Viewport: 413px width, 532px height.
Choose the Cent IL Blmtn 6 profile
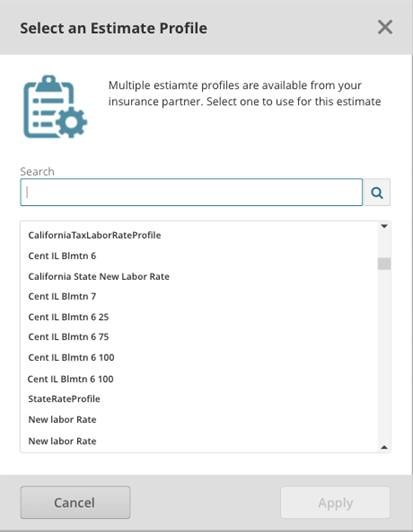click(x=62, y=256)
